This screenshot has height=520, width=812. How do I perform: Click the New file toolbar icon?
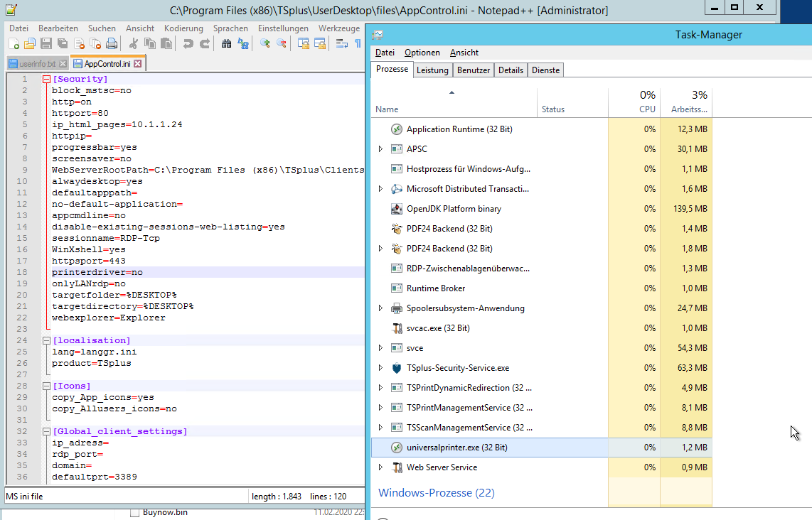pyautogui.click(x=14, y=44)
